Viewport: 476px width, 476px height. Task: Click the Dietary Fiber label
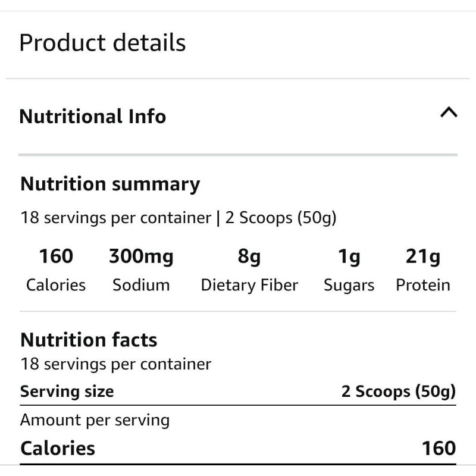pos(249,285)
